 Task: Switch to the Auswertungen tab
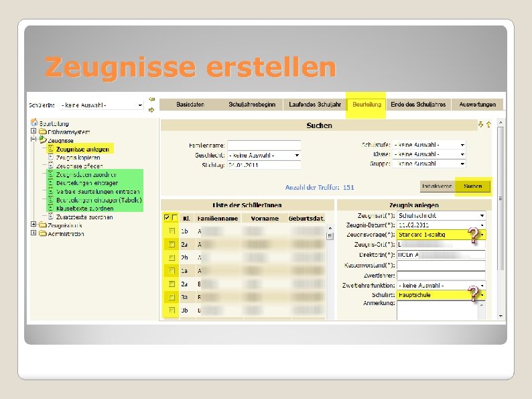pyautogui.click(x=477, y=105)
